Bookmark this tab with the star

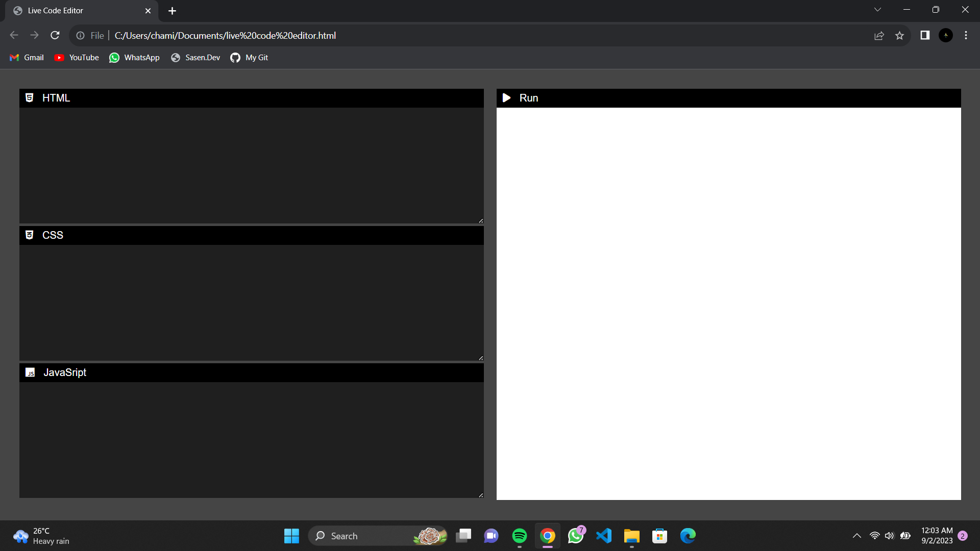tap(899, 36)
